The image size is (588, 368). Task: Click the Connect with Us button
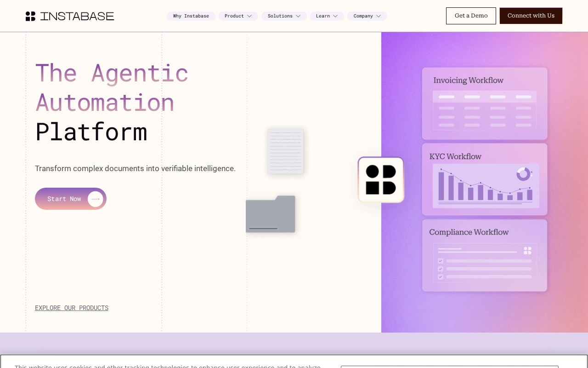click(x=531, y=16)
